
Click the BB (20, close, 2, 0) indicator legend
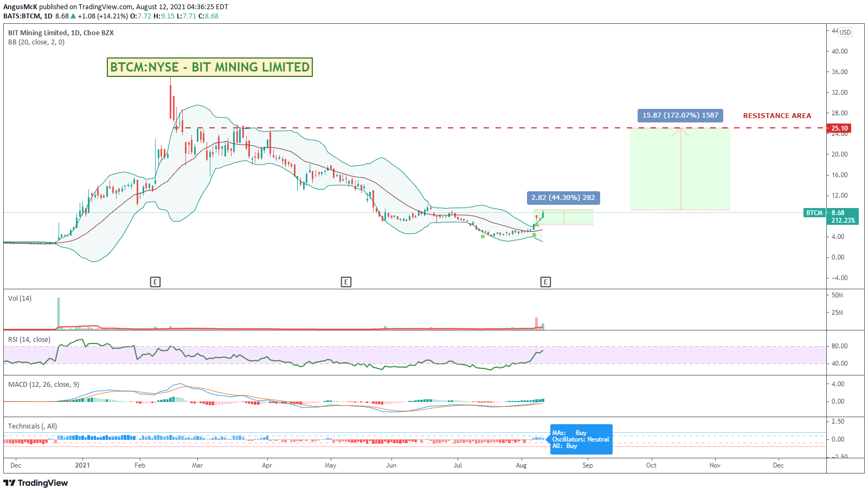click(36, 42)
